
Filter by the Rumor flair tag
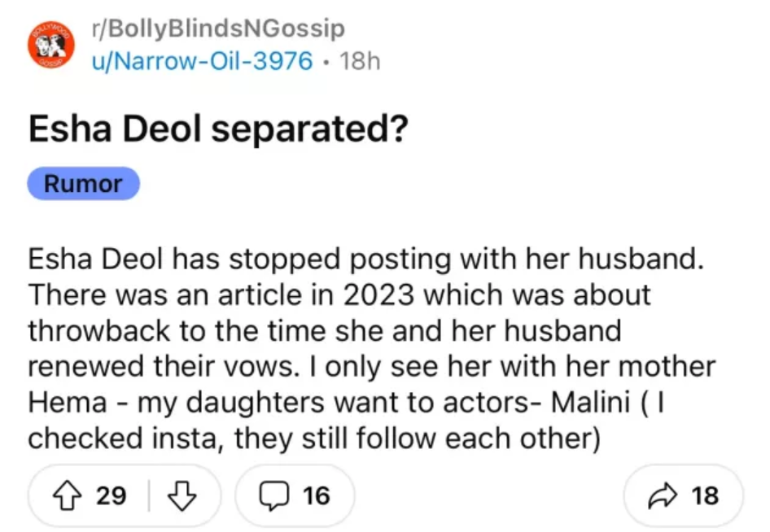(x=83, y=184)
